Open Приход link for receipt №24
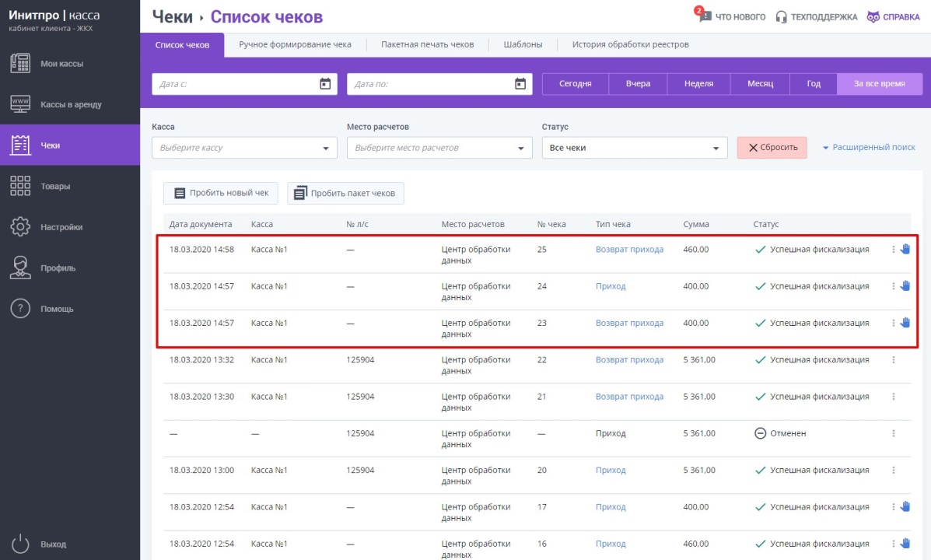The width and height of the screenshot is (931, 560). point(611,286)
